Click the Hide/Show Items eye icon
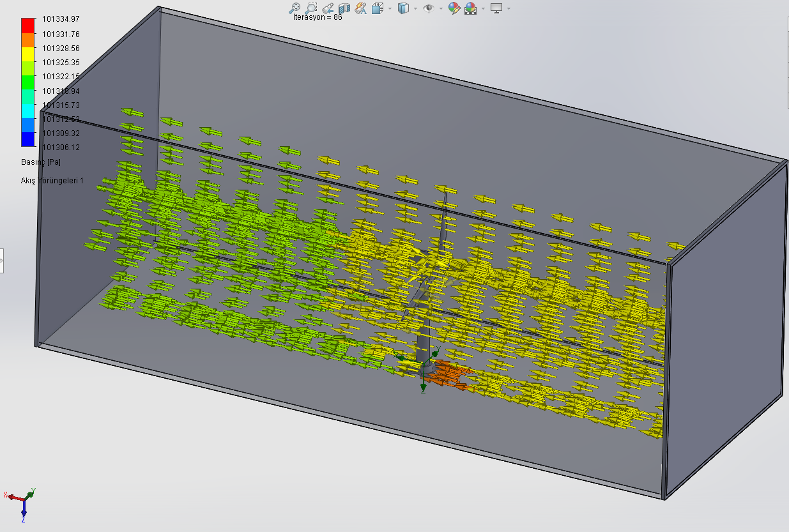Image resolution: width=789 pixels, height=532 pixels. click(429, 8)
